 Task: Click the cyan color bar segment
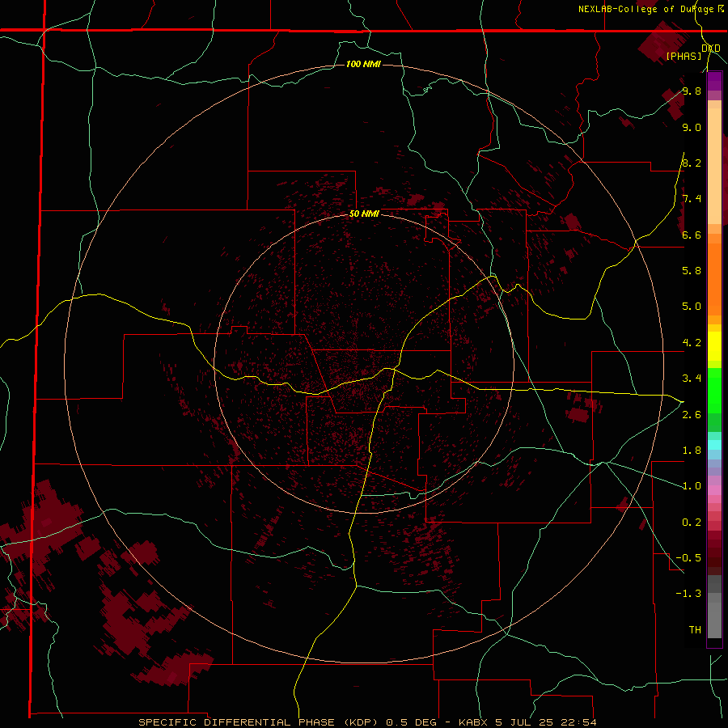(714, 445)
